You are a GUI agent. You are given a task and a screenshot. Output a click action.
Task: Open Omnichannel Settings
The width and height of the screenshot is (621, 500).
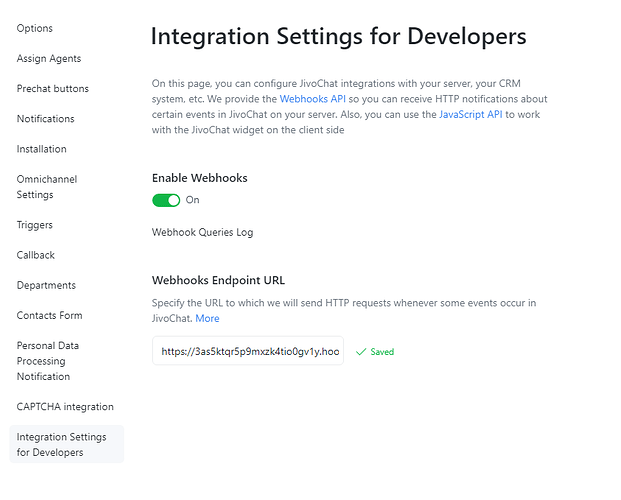click(47, 187)
